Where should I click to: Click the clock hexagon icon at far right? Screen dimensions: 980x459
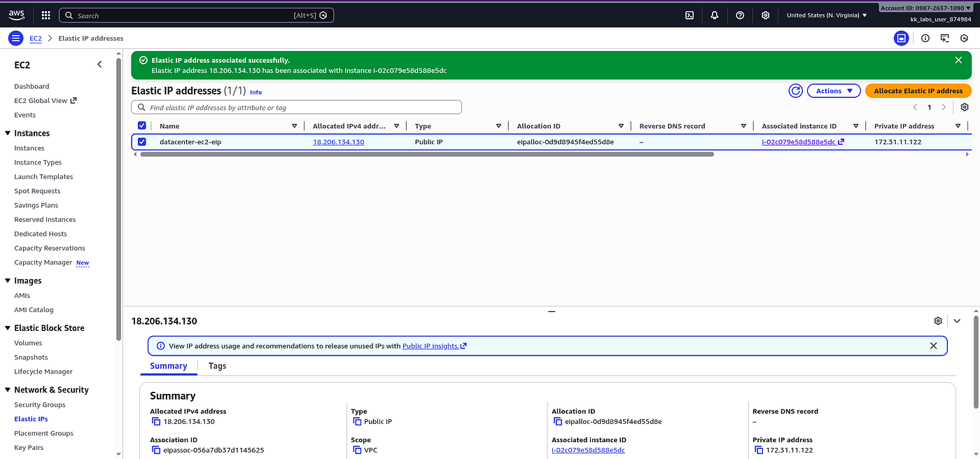[x=964, y=38]
